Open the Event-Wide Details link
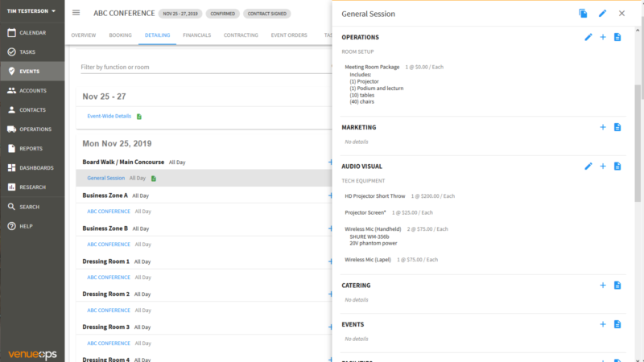 tap(109, 116)
